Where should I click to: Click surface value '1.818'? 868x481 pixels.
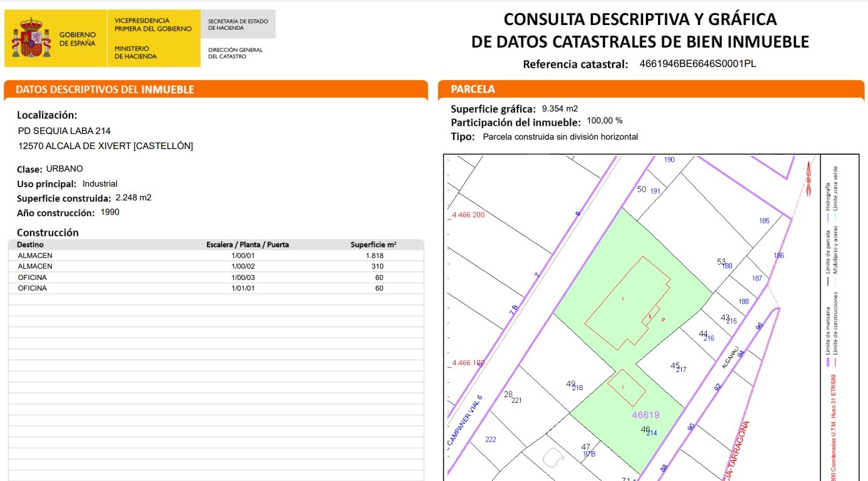tap(375, 256)
